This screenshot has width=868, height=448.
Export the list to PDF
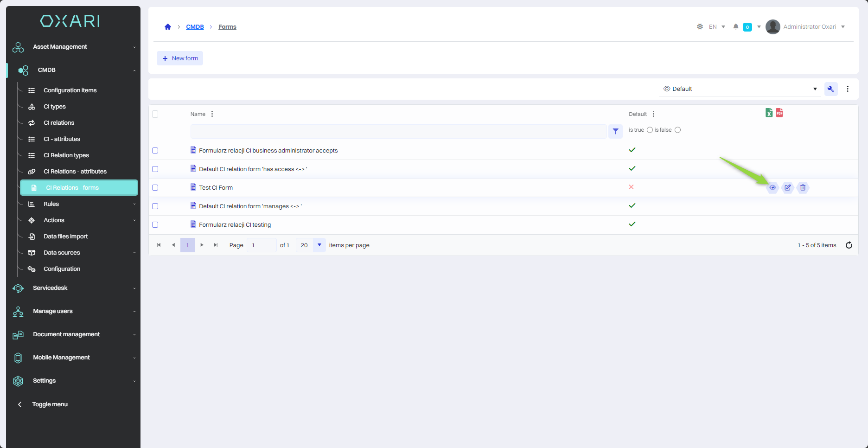pos(779,113)
